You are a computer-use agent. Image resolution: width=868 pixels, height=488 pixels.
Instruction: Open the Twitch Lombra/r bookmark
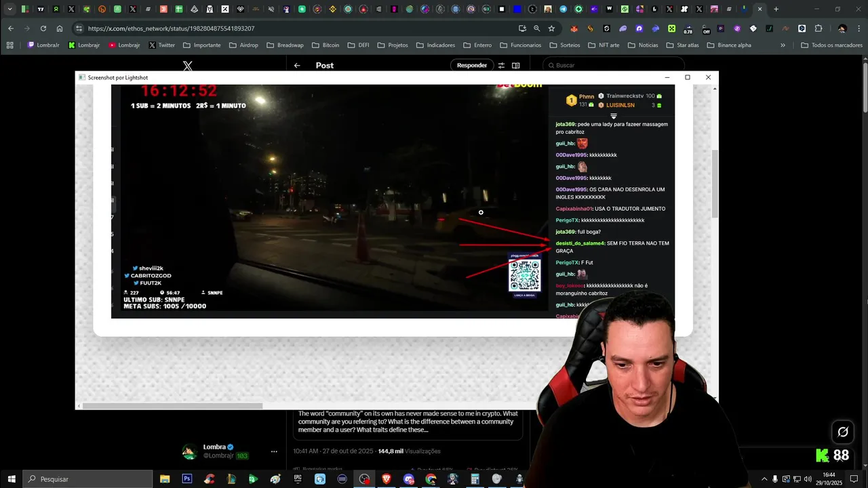[x=43, y=45]
